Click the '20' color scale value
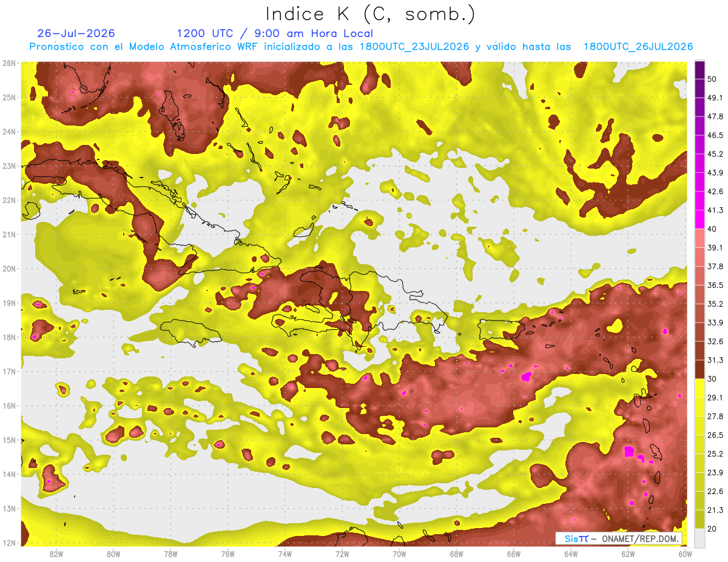Image resolution: width=728 pixels, height=562 pixels. point(713,529)
